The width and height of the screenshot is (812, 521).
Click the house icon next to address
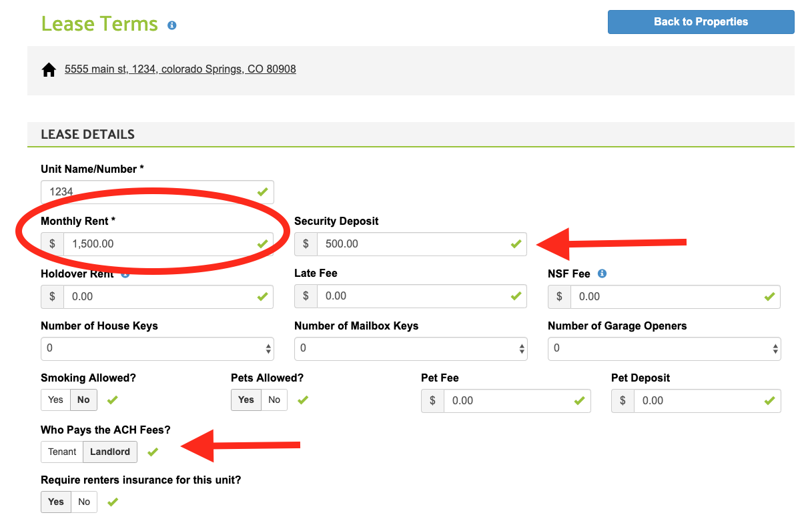[x=49, y=69]
